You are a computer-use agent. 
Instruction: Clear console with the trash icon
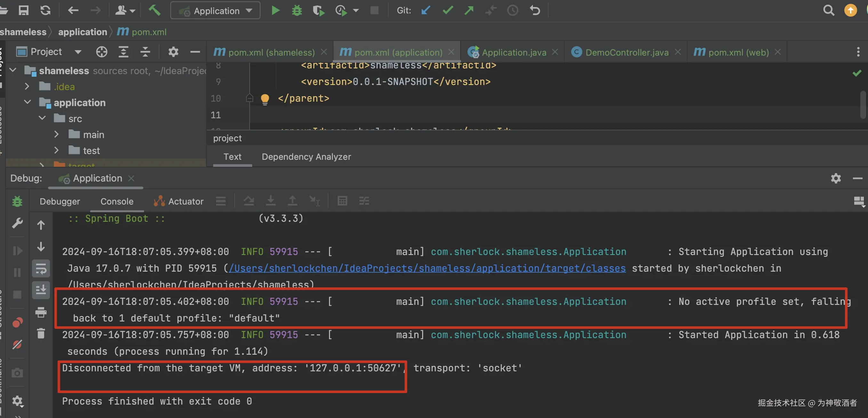click(41, 333)
